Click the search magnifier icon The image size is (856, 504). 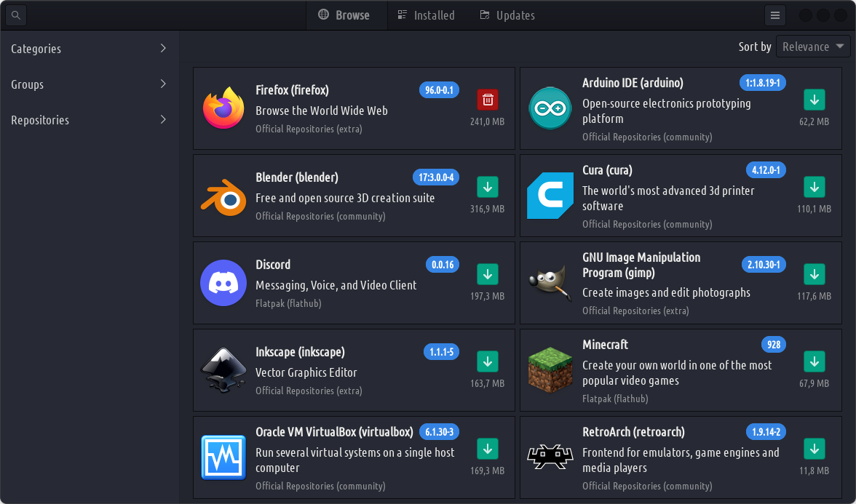(x=15, y=15)
